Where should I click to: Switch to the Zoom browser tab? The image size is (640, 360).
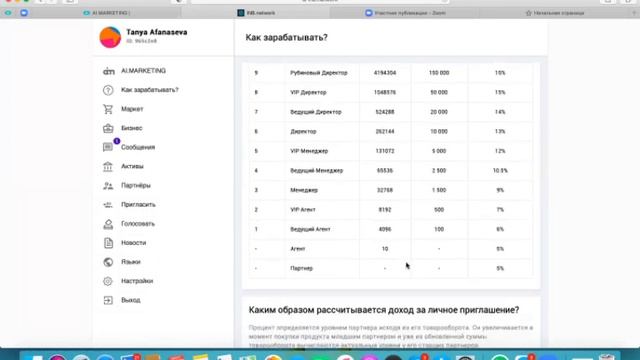(405, 13)
